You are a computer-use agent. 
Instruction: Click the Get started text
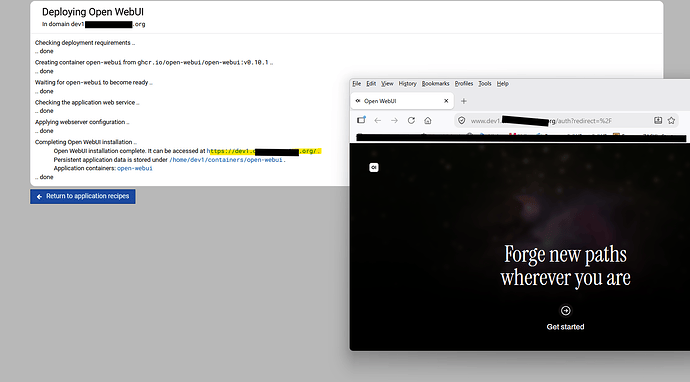(x=565, y=327)
